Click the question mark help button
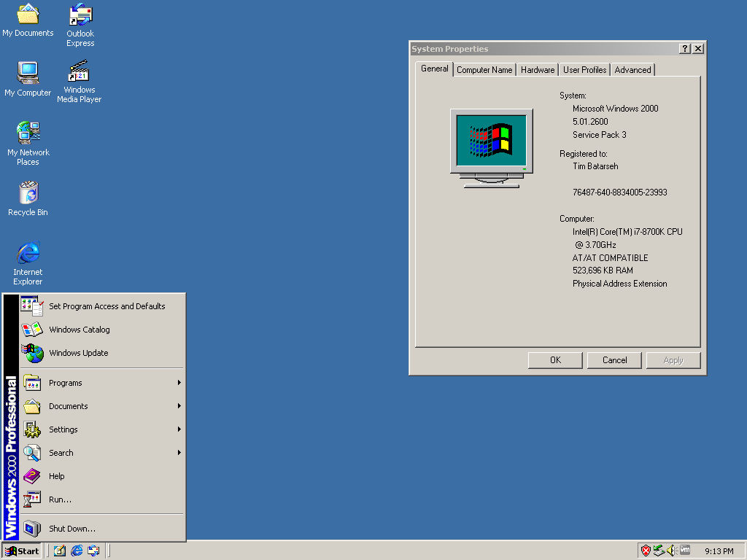The height and width of the screenshot is (560, 747). click(x=684, y=49)
